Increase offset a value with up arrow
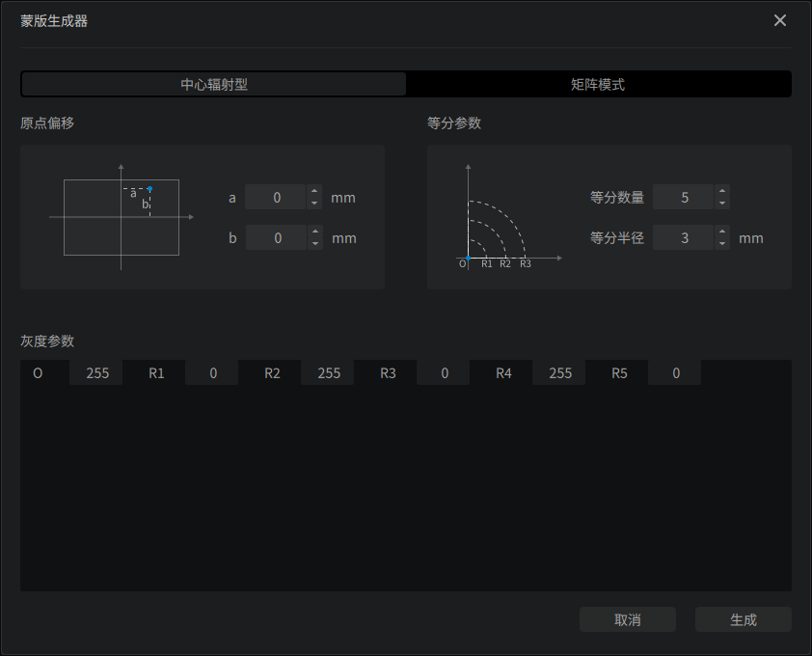The image size is (812, 656). tap(314, 191)
